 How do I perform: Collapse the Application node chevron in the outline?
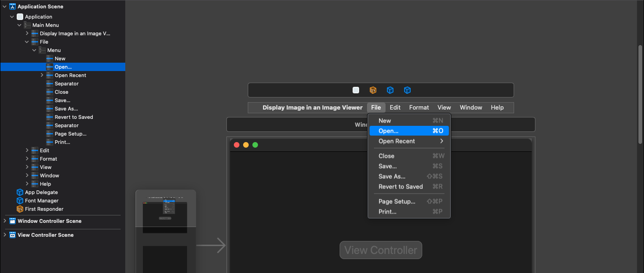click(12, 17)
